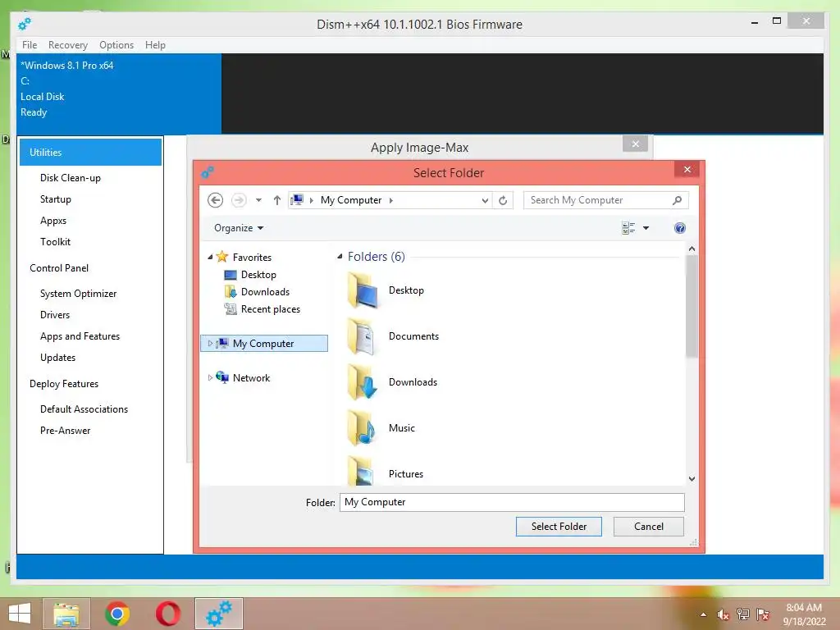Select the Music folder icon

point(363,428)
